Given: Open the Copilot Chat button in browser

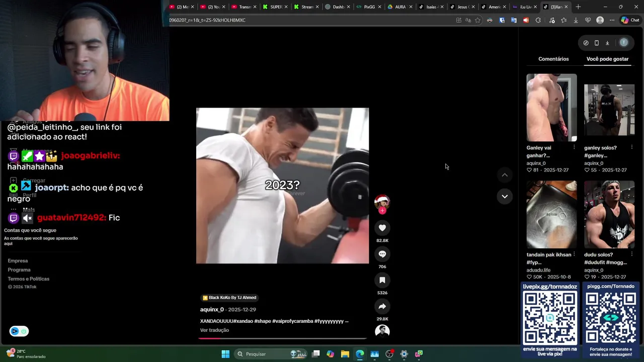Looking at the screenshot, I should 630,20.
